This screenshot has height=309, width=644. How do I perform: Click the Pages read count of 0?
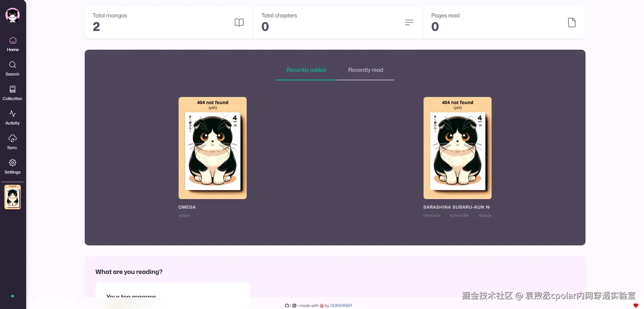point(435,27)
